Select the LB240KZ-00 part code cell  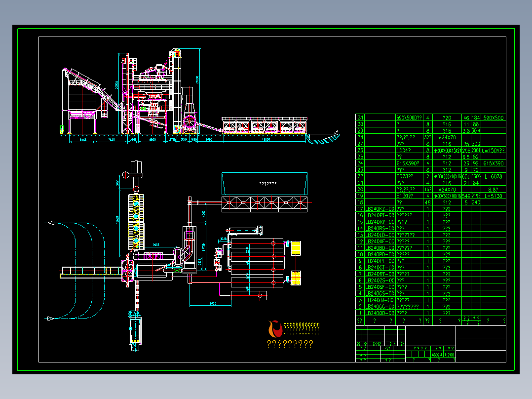pos(380,209)
